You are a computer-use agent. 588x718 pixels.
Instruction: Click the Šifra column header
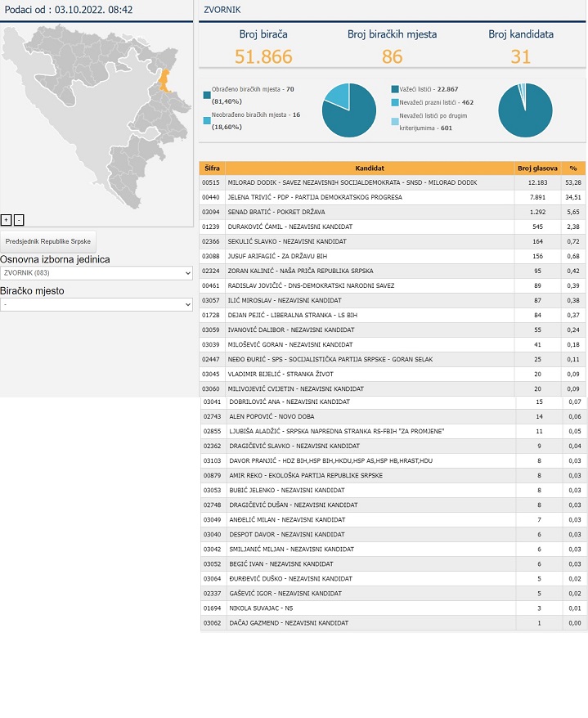coord(212,168)
